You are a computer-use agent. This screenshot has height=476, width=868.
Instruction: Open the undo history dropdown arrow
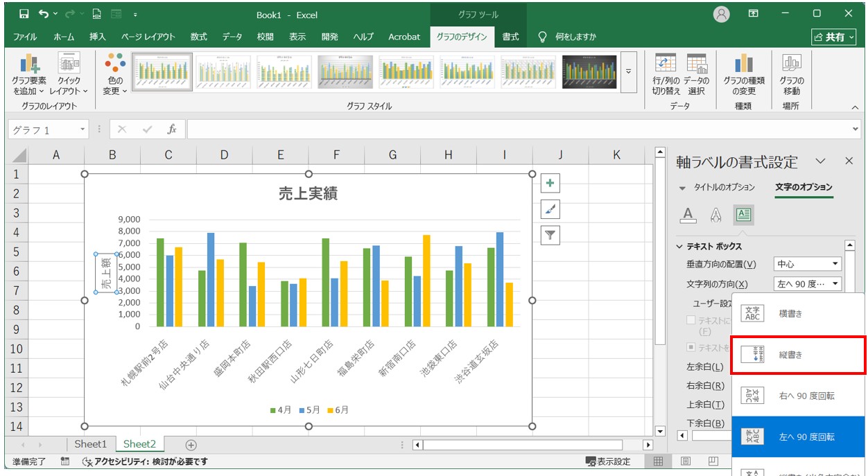point(57,14)
